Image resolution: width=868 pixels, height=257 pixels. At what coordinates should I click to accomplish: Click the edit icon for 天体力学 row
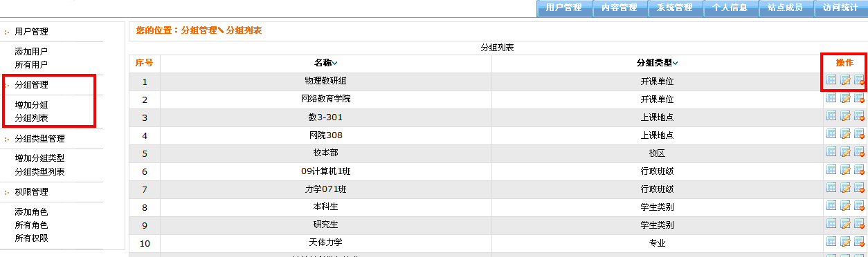846,242
